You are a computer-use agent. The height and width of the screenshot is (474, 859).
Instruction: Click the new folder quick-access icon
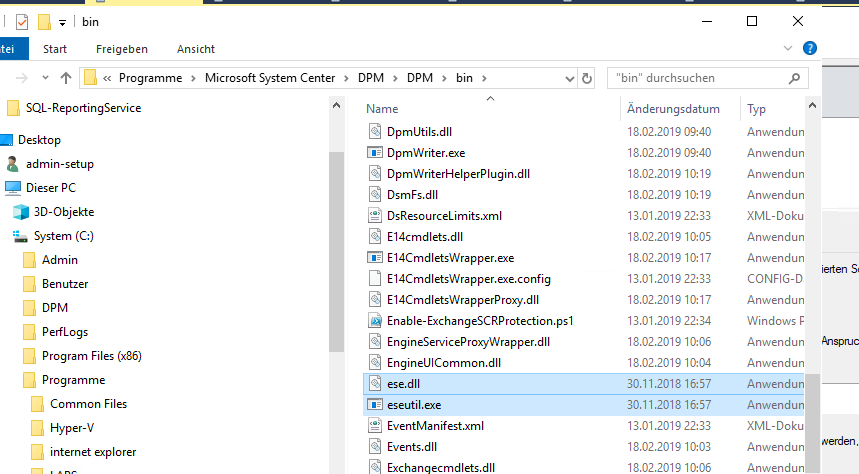point(44,22)
